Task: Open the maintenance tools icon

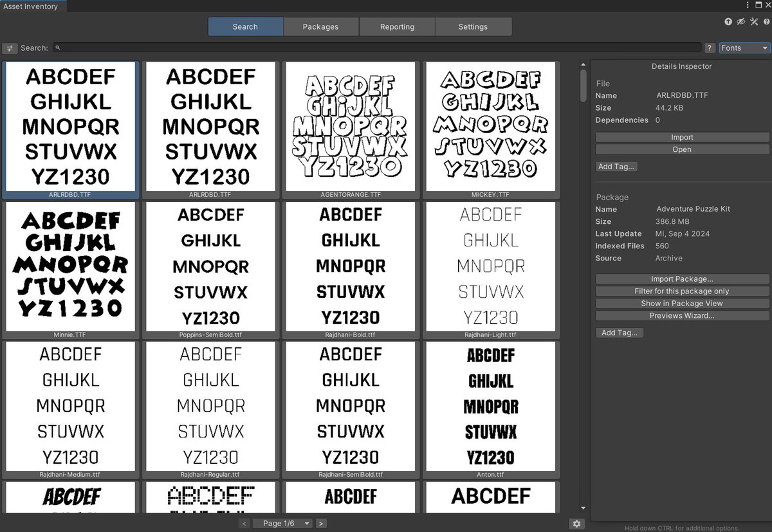Action: click(754, 21)
